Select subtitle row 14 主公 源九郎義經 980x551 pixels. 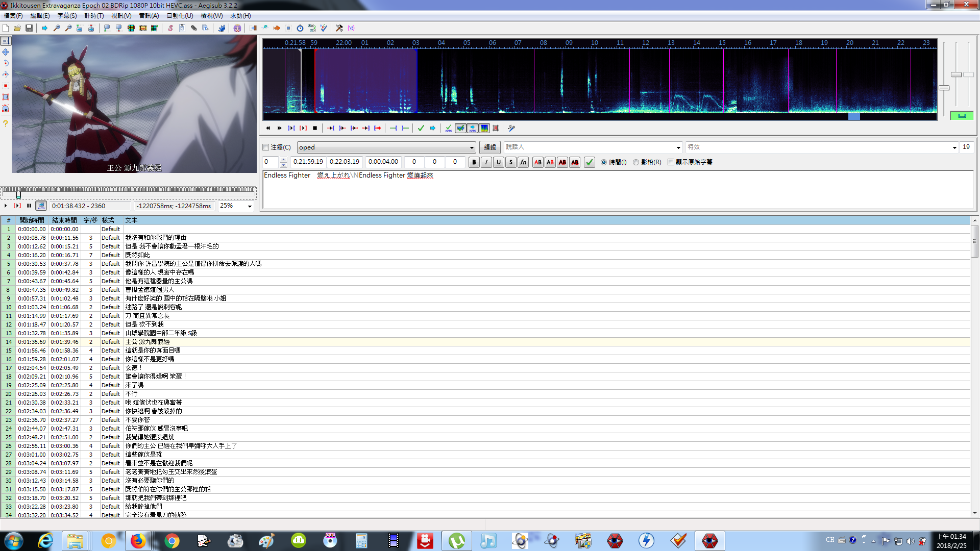coord(485,342)
